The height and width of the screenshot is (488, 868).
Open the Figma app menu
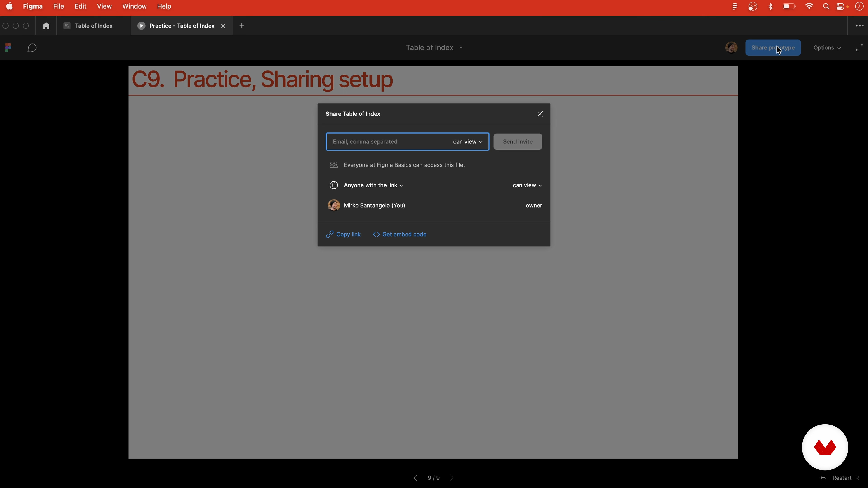pyautogui.click(x=33, y=6)
